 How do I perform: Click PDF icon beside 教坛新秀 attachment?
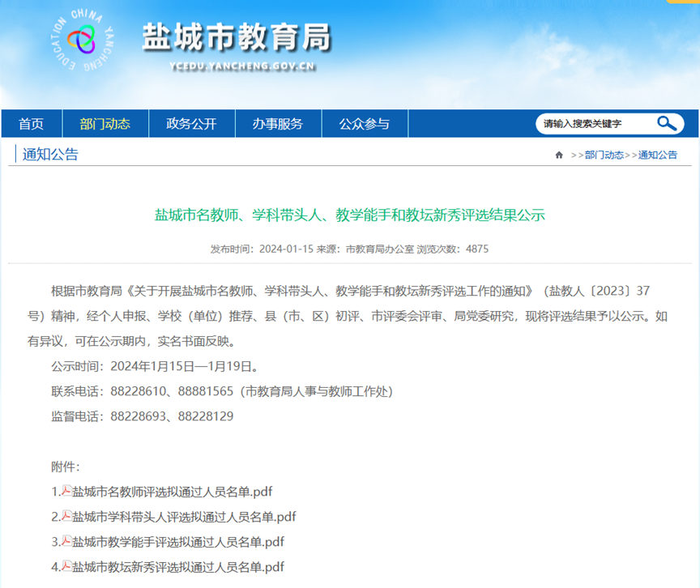tap(67, 566)
